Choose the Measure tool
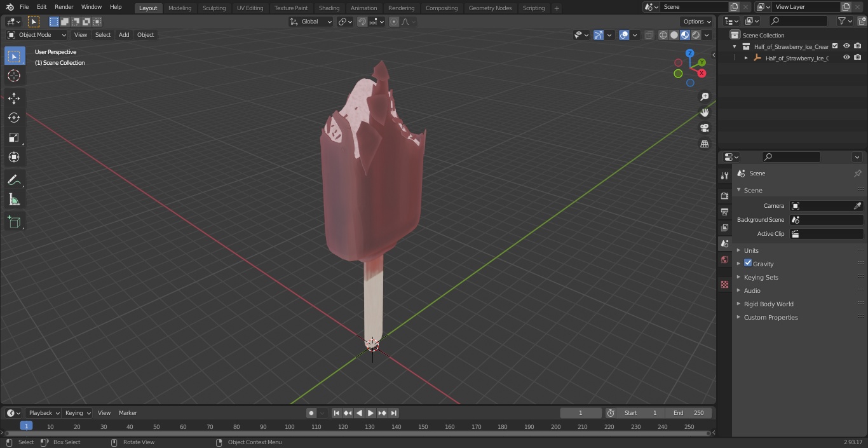 pos(14,200)
